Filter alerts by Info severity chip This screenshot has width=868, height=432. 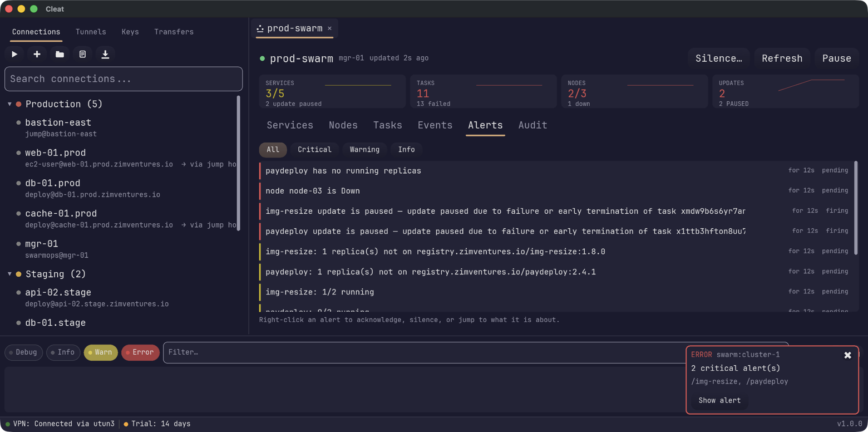click(406, 150)
